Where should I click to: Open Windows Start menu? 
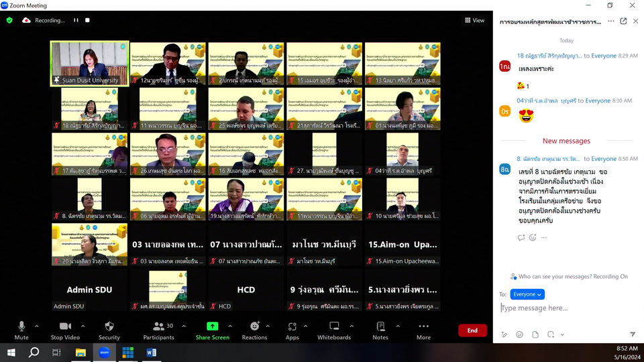[x=11, y=353]
